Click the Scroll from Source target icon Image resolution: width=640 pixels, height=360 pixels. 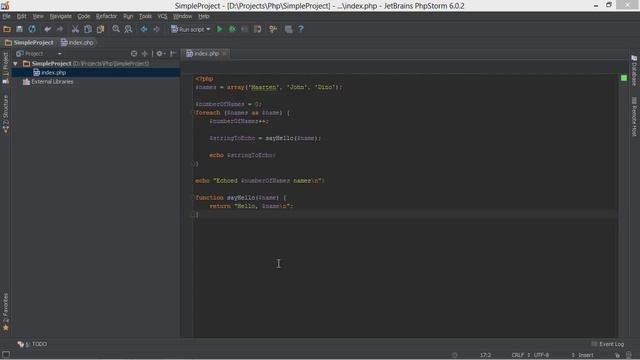(x=134, y=53)
